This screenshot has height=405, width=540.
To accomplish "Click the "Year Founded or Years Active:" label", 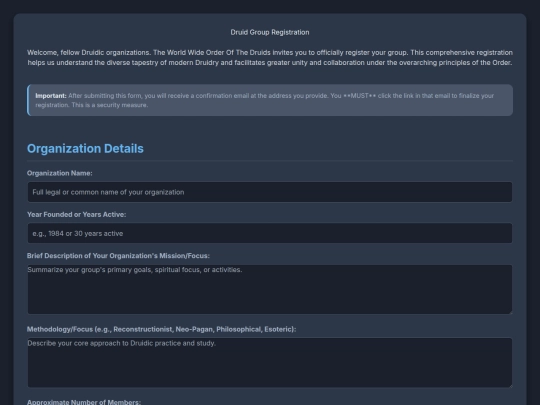I will [x=76, y=215].
